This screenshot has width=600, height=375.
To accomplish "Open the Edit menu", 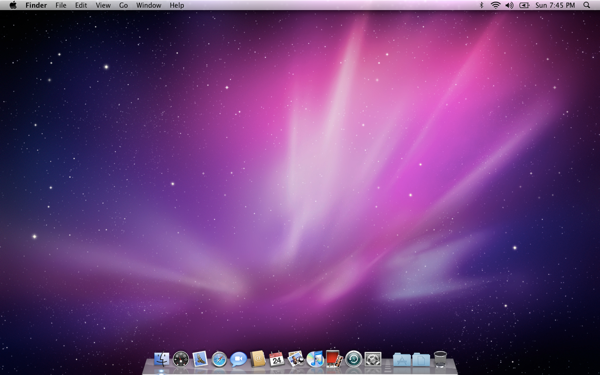I will tap(81, 5).
